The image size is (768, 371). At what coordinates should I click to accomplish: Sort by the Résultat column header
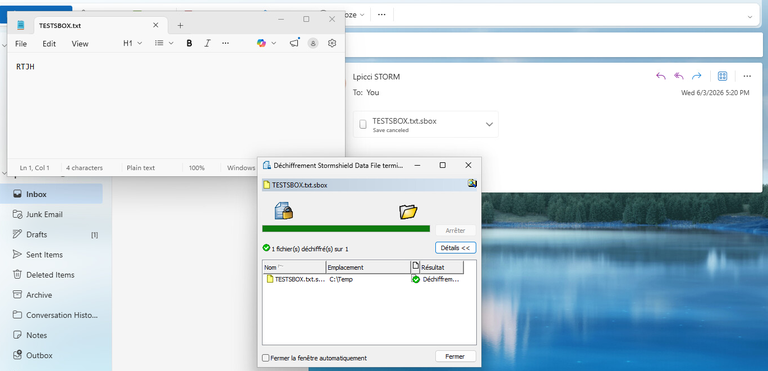(x=442, y=268)
